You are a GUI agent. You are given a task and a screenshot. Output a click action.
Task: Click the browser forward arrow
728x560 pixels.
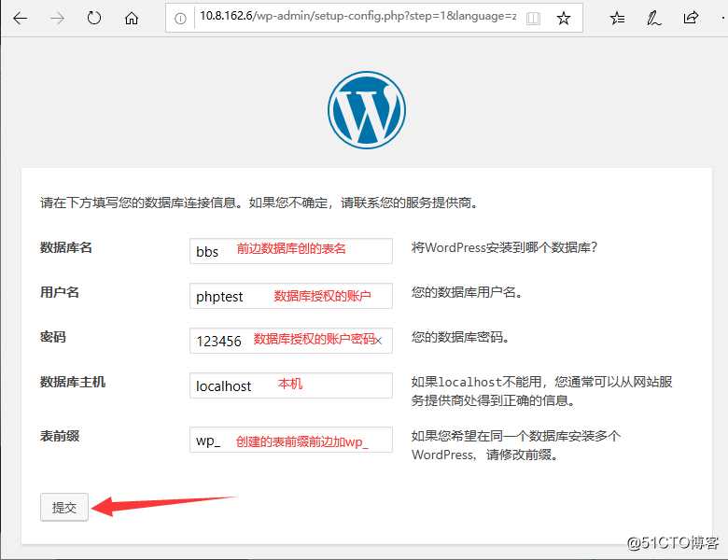tap(57, 19)
